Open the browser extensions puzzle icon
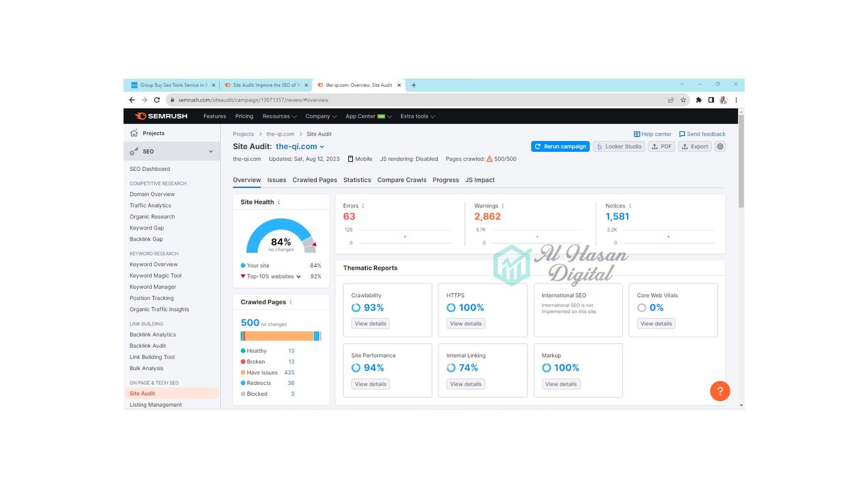This screenshot has height=488, width=868. pos(699,100)
